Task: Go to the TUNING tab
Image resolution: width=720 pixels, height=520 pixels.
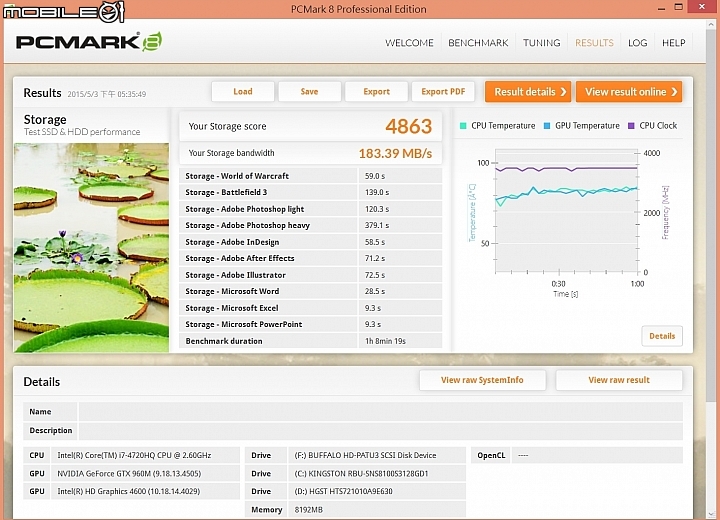Action: click(x=541, y=43)
